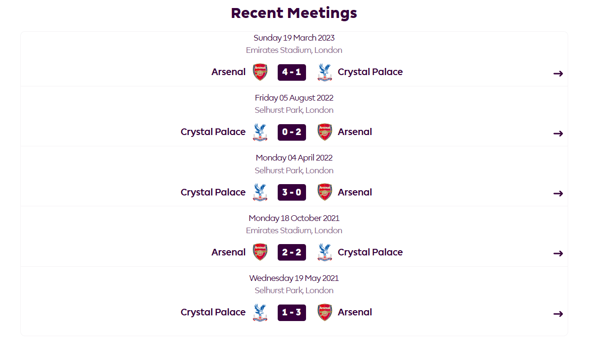Click the arrow icon for the 19 March 2023 match
This screenshot has width=596, height=364.
(558, 73)
